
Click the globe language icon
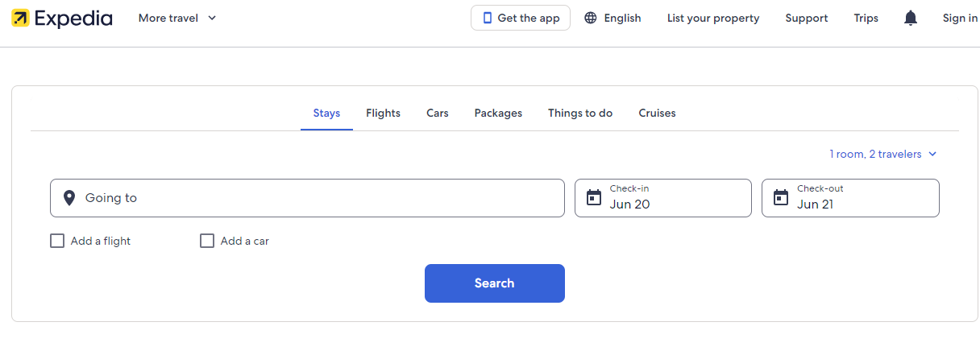(591, 18)
